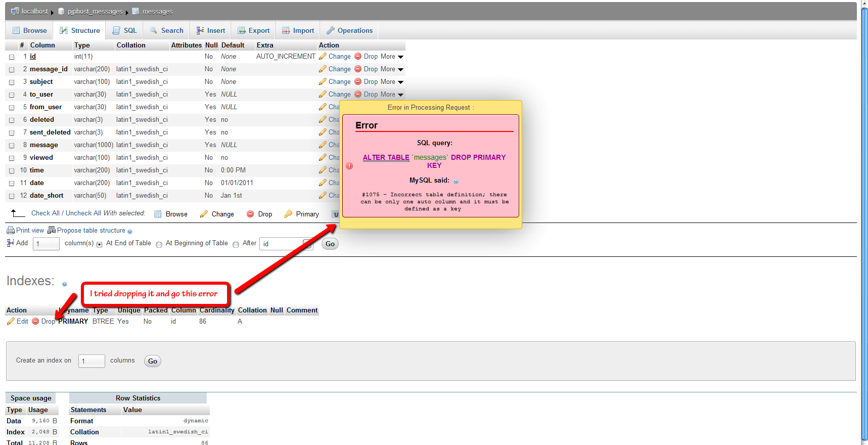The height and width of the screenshot is (445, 868).
Task: Select the At End of Table radio button
Action: (x=100, y=244)
